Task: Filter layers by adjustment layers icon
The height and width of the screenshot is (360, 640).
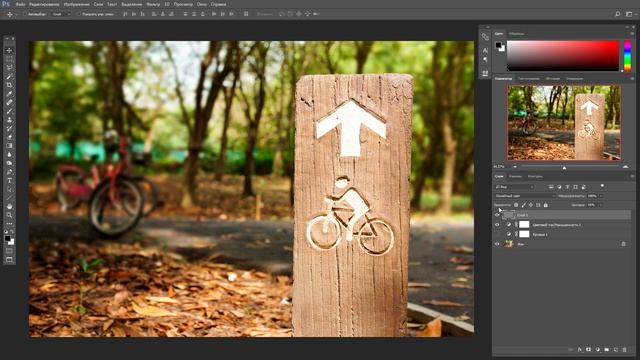Action: 559,187
